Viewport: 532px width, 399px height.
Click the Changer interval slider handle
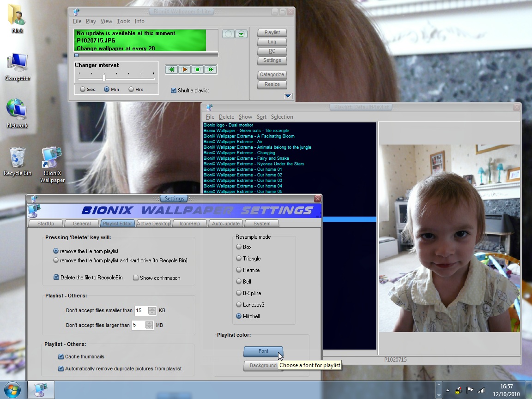(x=104, y=77)
